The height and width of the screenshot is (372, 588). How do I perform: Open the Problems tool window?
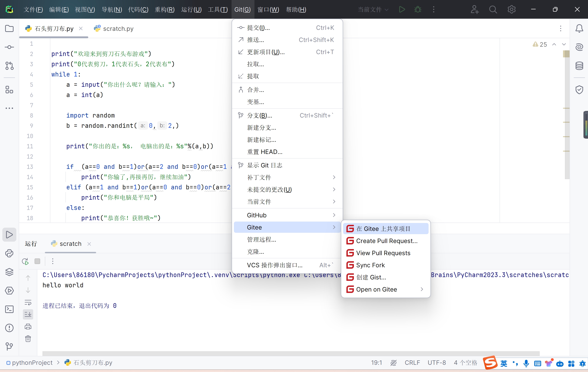[x=9, y=328]
